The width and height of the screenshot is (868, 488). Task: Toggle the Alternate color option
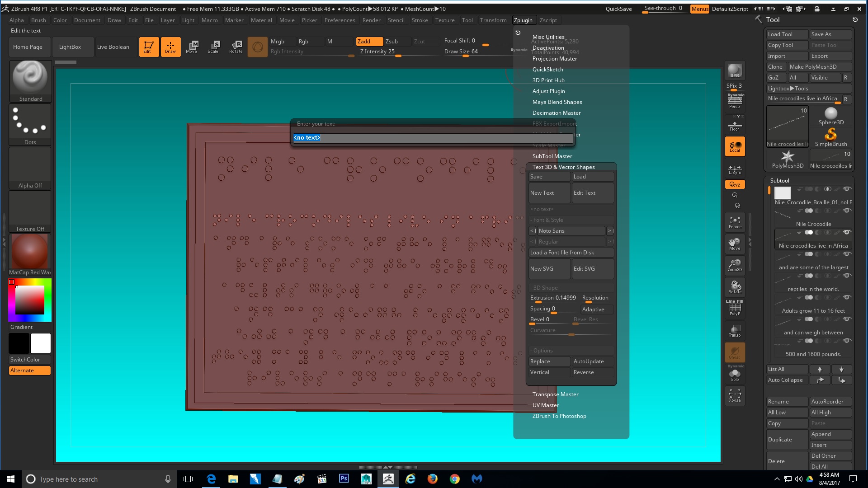pyautogui.click(x=30, y=371)
